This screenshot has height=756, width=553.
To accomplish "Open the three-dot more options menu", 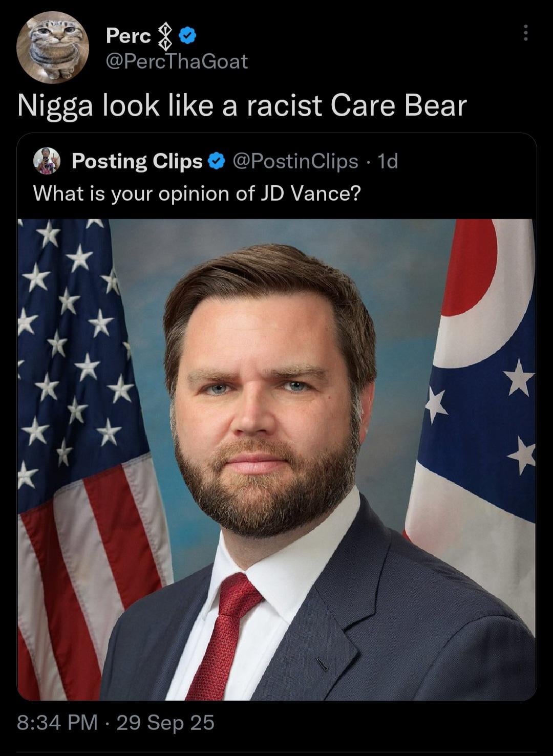I will 525,33.
